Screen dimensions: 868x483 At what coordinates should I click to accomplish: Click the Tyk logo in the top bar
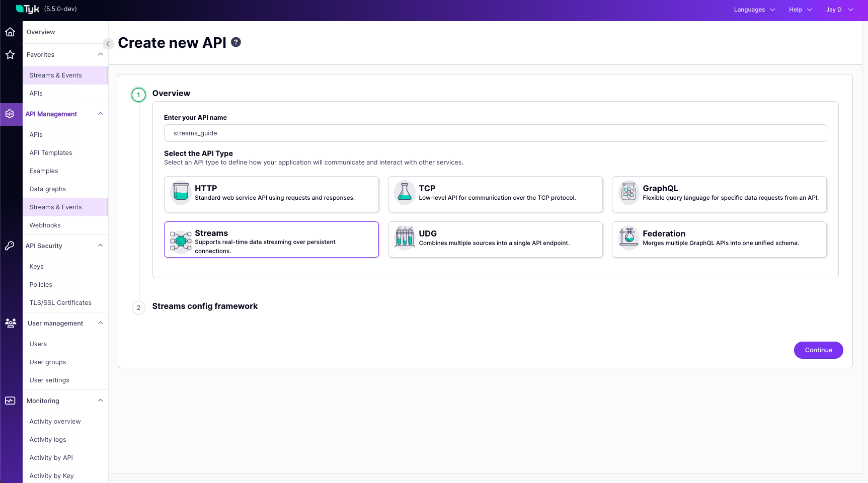click(x=28, y=9)
